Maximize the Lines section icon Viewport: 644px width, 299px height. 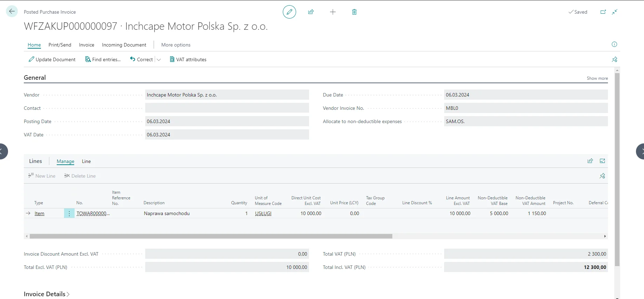pos(602,161)
